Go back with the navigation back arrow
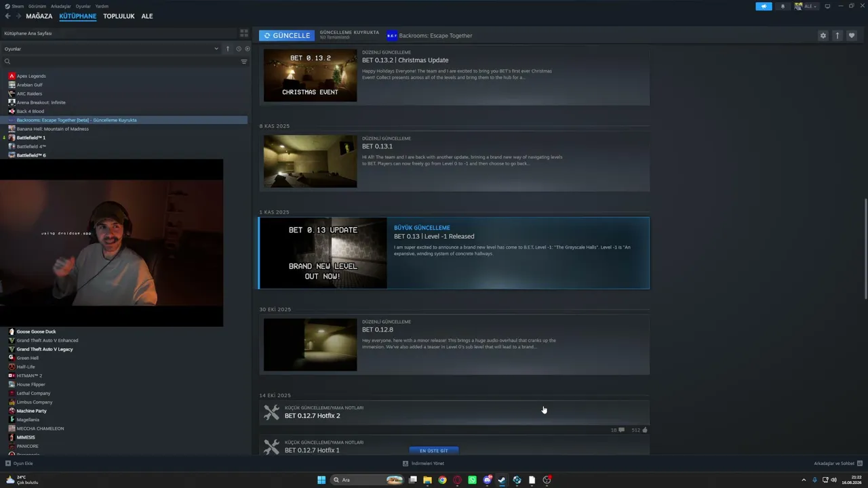 pyautogui.click(x=7, y=16)
